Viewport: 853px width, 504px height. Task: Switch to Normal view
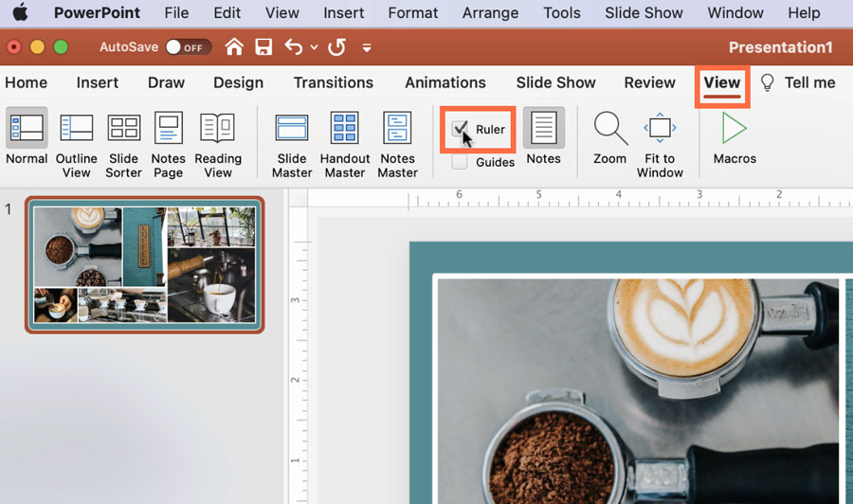tap(27, 137)
